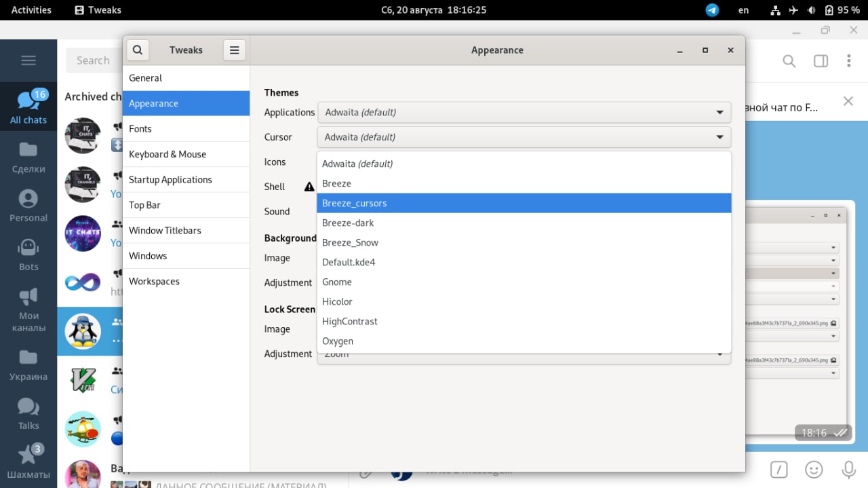Viewport: 868px width, 488px height.
Task: Open the Tweaks app menu in top bar
Action: 98,10
